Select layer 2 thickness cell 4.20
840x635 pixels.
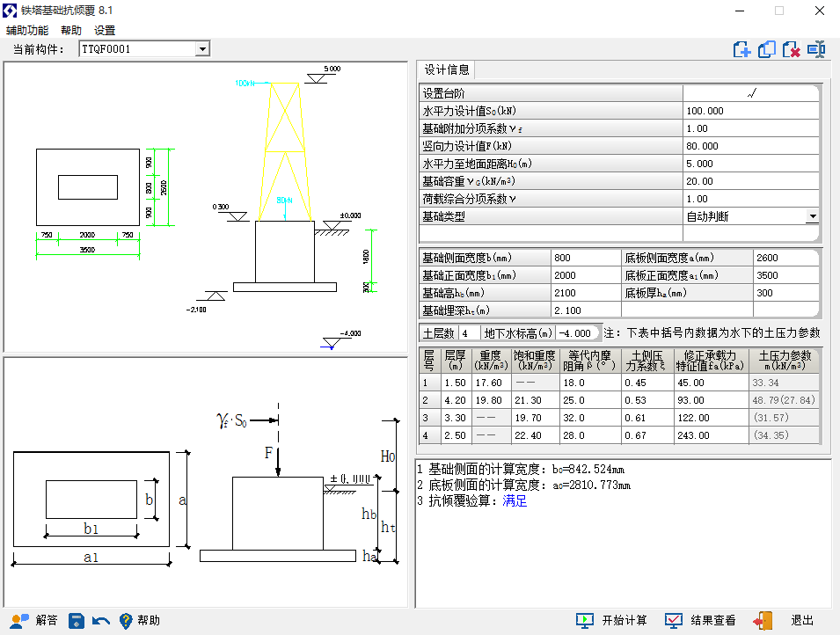tap(457, 400)
